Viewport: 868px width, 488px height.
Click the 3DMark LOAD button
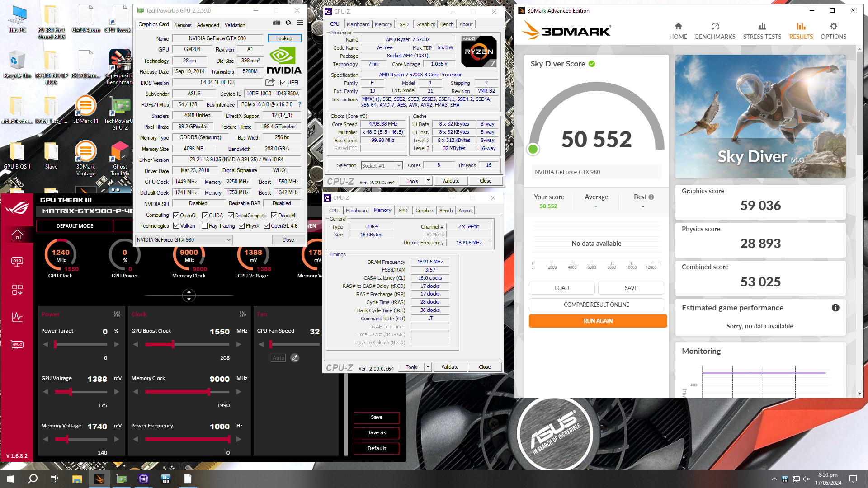(562, 288)
